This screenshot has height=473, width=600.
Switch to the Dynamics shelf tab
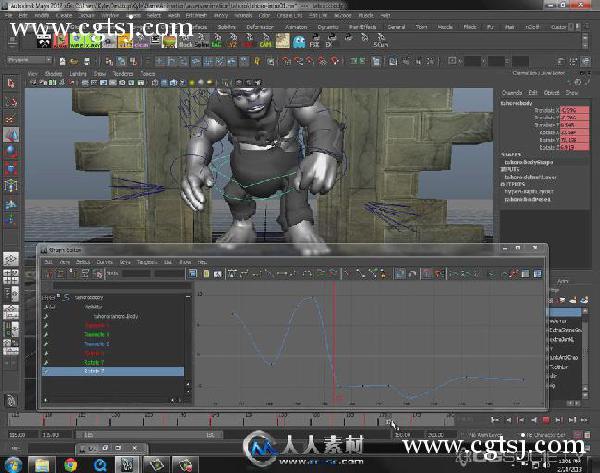[328, 27]
